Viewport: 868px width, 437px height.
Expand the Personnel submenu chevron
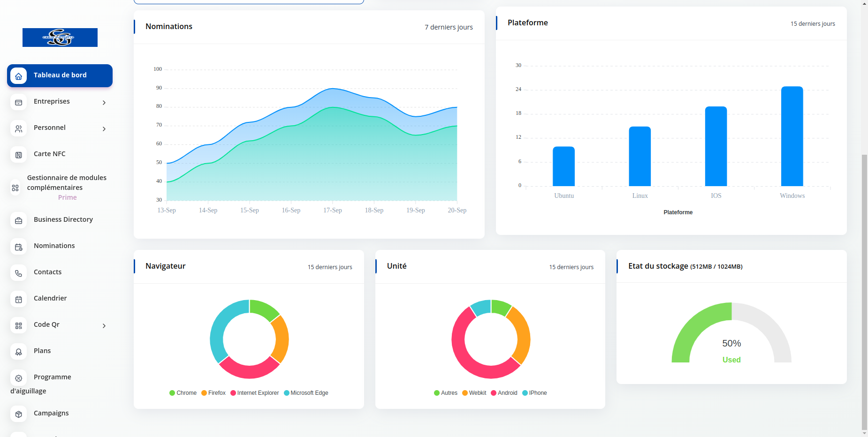(x=104, y=129)
